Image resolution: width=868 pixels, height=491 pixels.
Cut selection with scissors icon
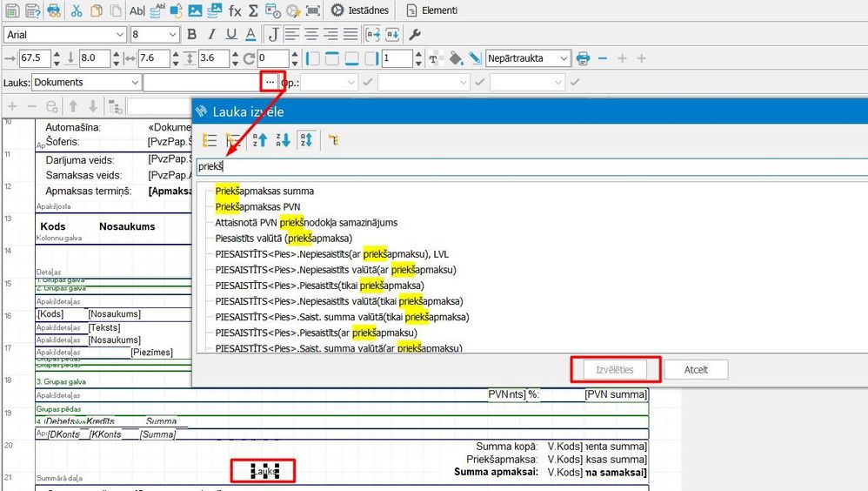tap(77, 10)
